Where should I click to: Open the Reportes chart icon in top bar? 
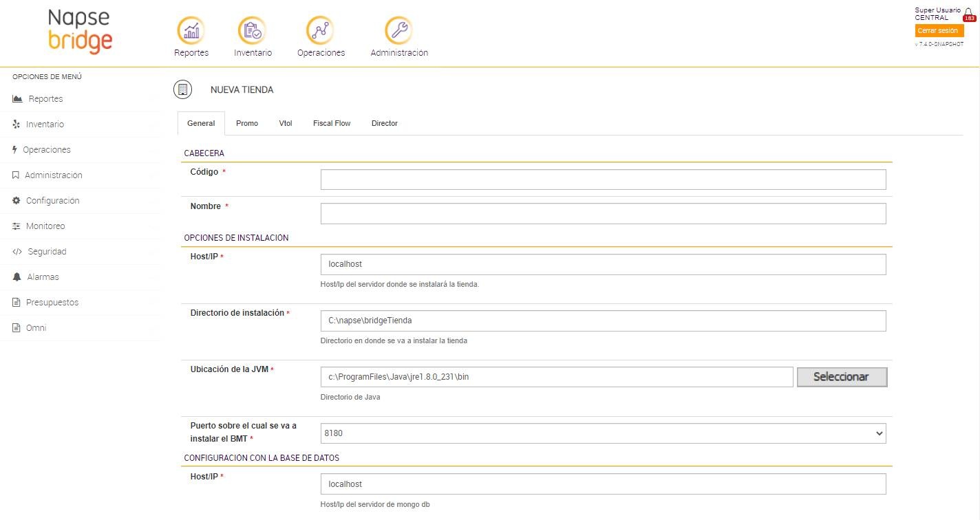(x=191, y=30)
